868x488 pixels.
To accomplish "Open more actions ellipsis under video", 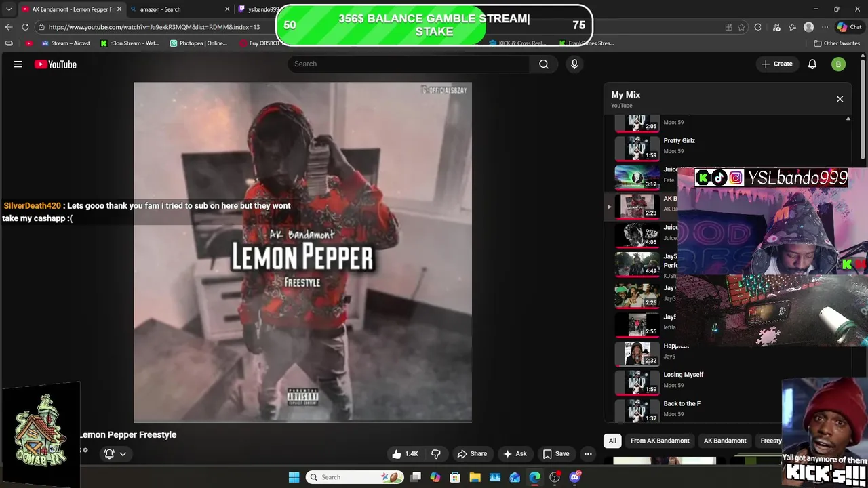I will pos(588,454).
